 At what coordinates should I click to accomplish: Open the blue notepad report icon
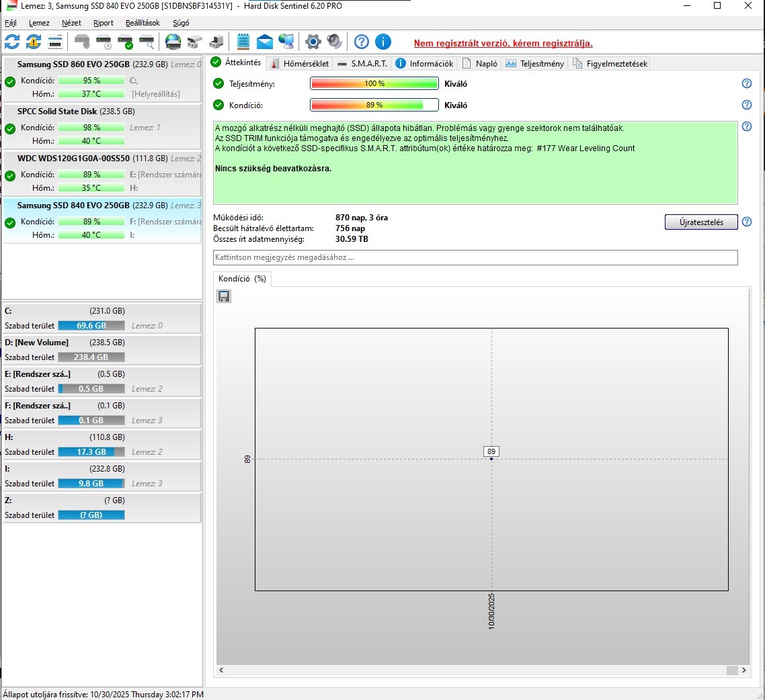(x=243, y=42)
